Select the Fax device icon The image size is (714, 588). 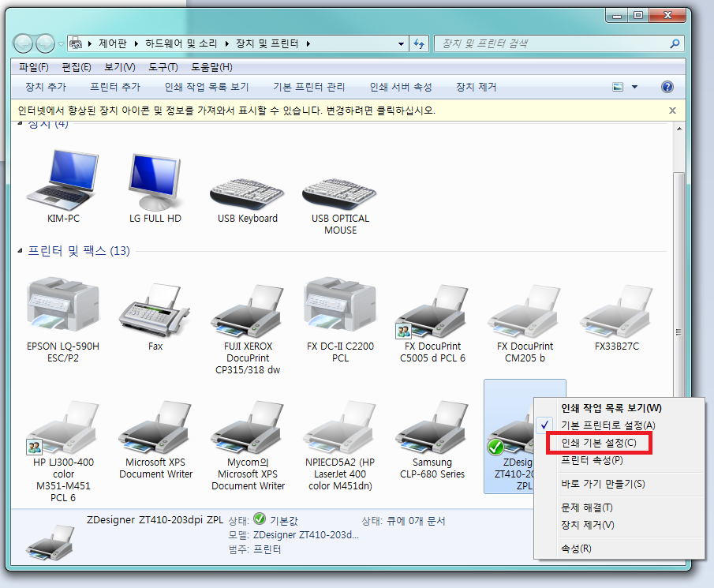pyautogui.click(x=155, y=309)
